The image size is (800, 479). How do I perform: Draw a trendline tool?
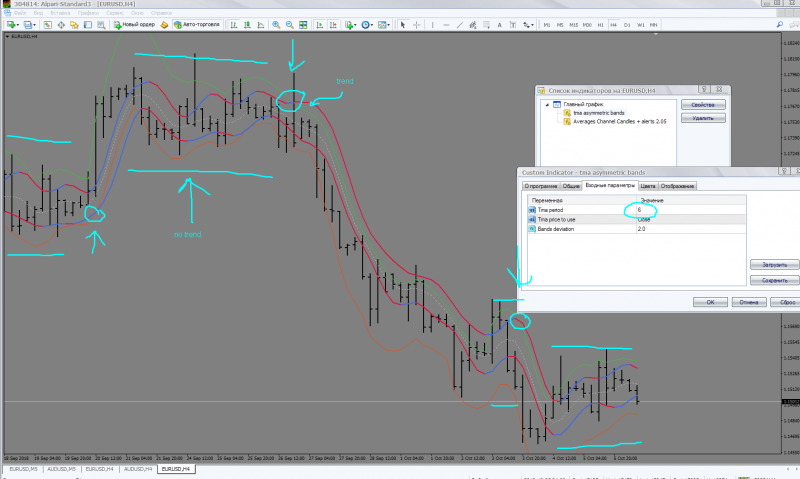point(459,24)
